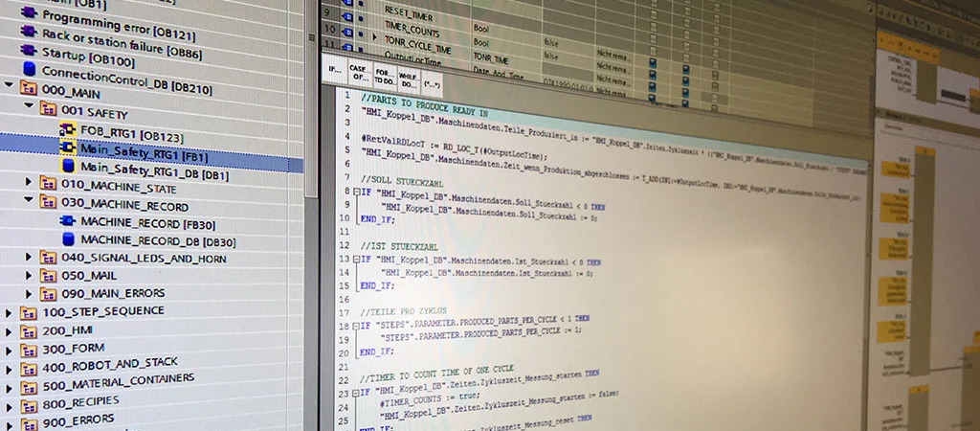Screen dimensions: 980x431
Task: Expand the 100_STEP_SEQUENCE group
Action: 10,311
